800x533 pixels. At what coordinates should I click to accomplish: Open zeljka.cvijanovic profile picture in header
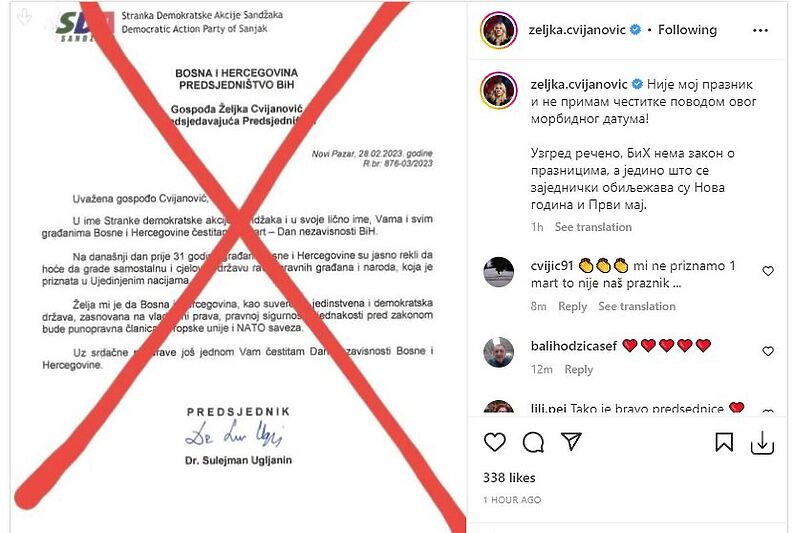[x=498, y=29]
